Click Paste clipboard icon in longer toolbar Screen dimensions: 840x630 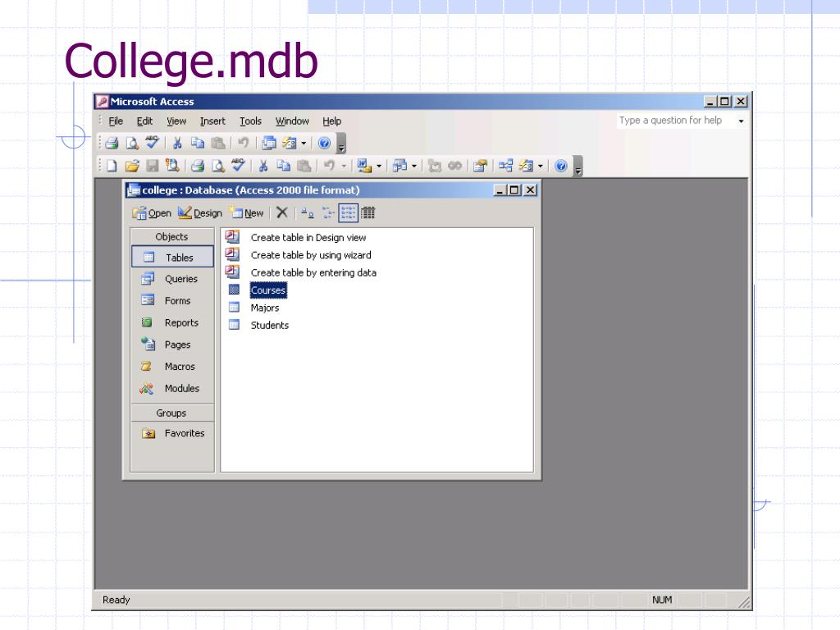(304, 166)
